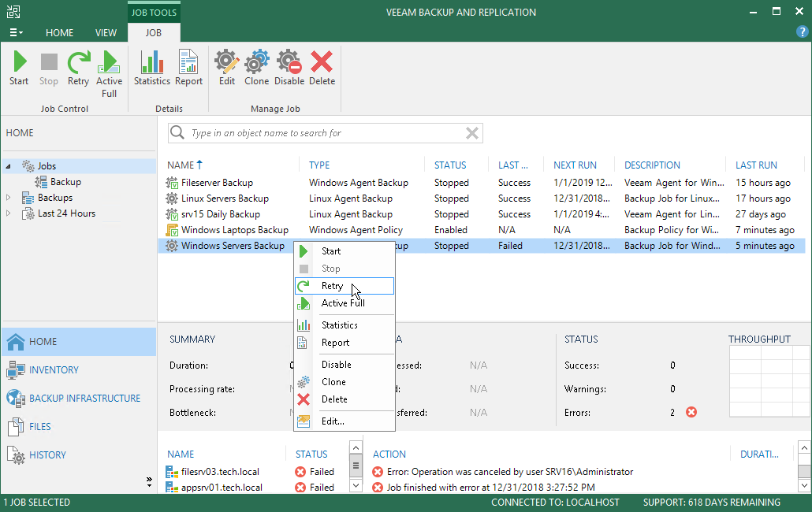Collapse the Jobs tree node
The image size is (812, 512).
[x=8, y=166]
